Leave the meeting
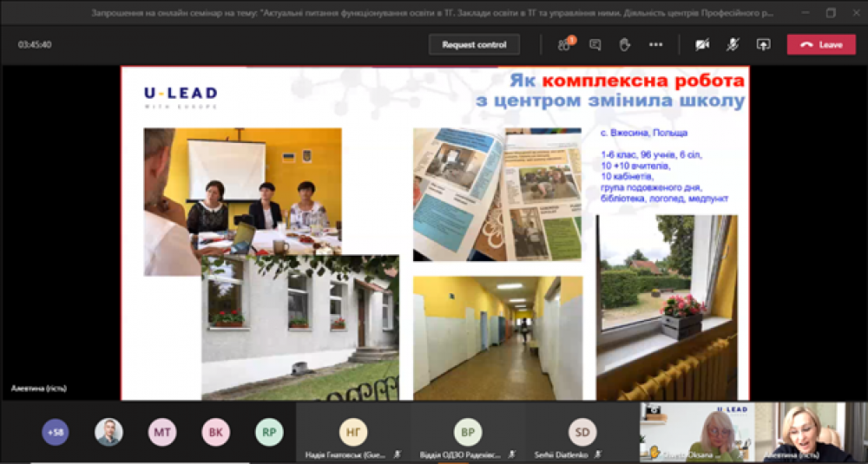This screenshot has width=868, height=464. point(821,44)
